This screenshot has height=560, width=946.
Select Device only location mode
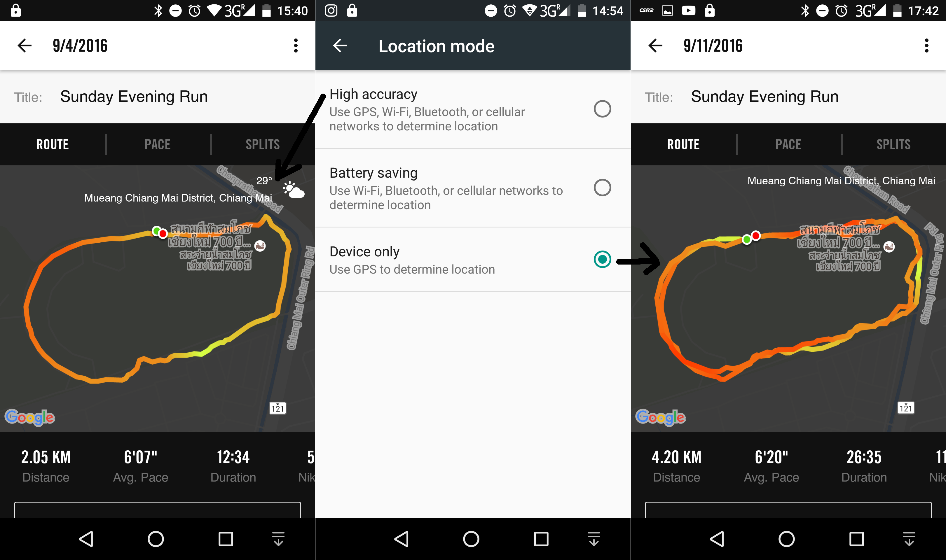(x=602, y=260)
